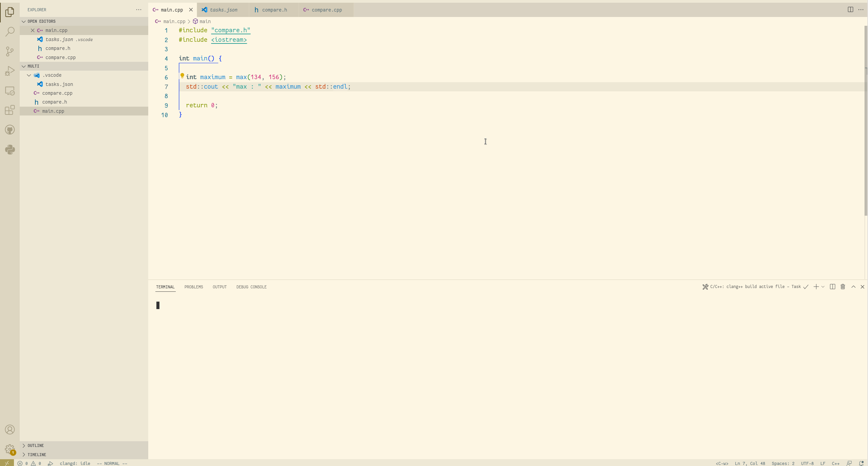This screenshot has height=466, width=868.
Task: Open tasks.json under the .vscode folder
Action: (84, 84)
